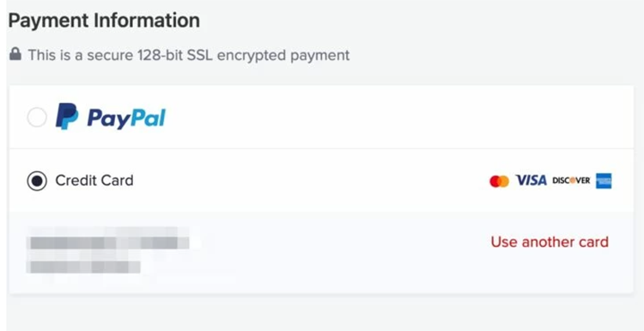Choose Use another card link
The image size is (644, 331).
(x=550, y=242)
